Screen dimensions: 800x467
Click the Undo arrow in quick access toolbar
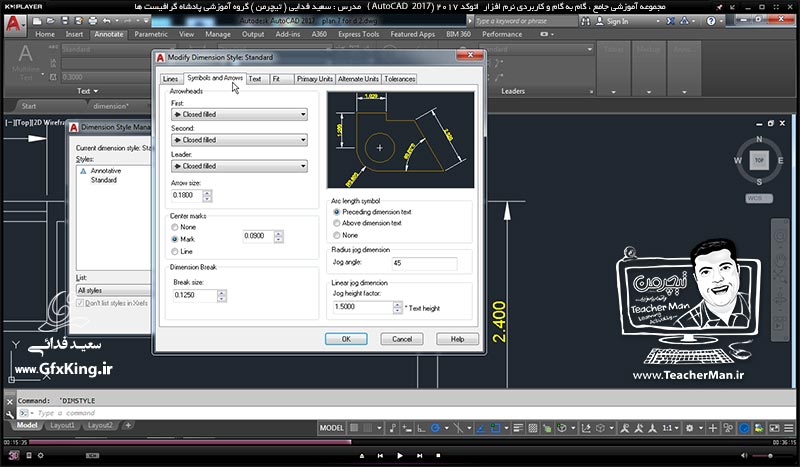tap(106, 21)
